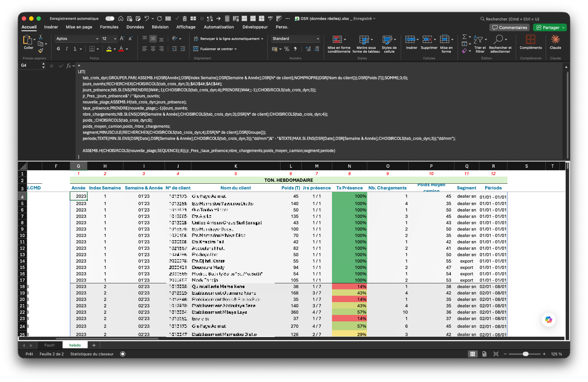The image size is (588, 382).
Task: Toggle underline with the S button
Action: click(x=75, y=49)
